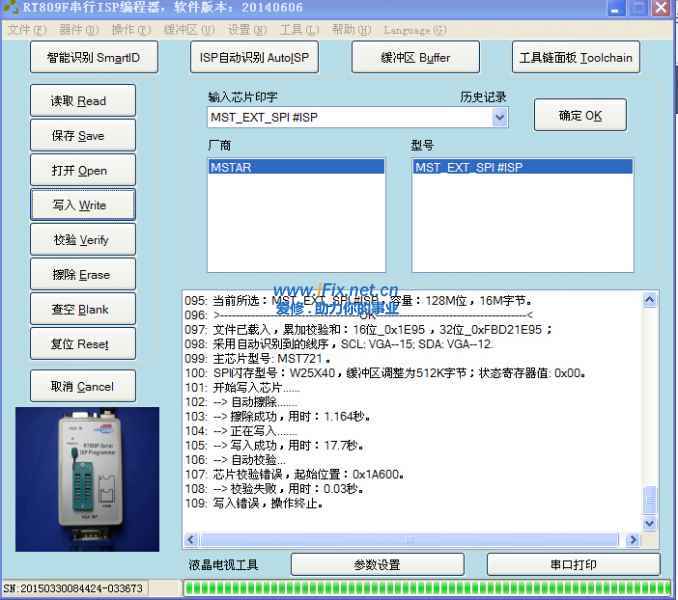The image size is (678, 600).
Task: Click the 擦除 Erase button
Action: [81, 275]
